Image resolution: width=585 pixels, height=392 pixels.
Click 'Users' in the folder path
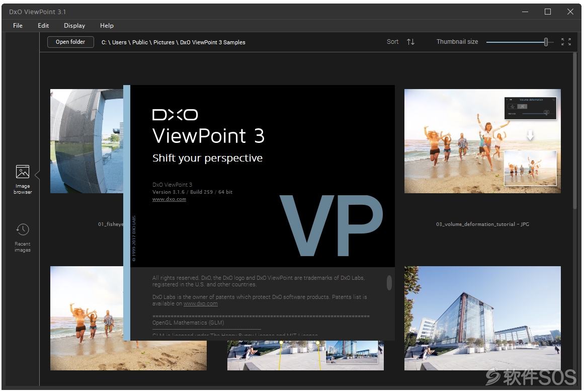[119, 42]
